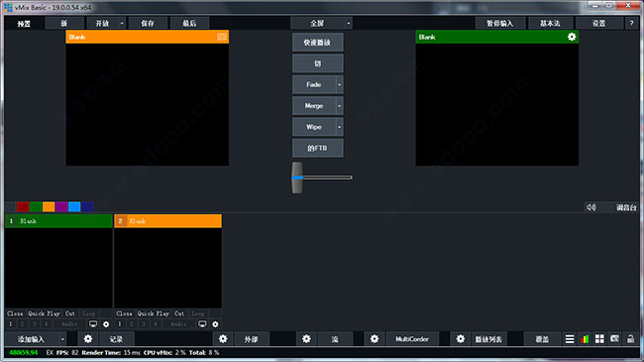Screen dimensions: 644x362
Task: Show the audio meter bars icon
Action: tap(585, 339)
